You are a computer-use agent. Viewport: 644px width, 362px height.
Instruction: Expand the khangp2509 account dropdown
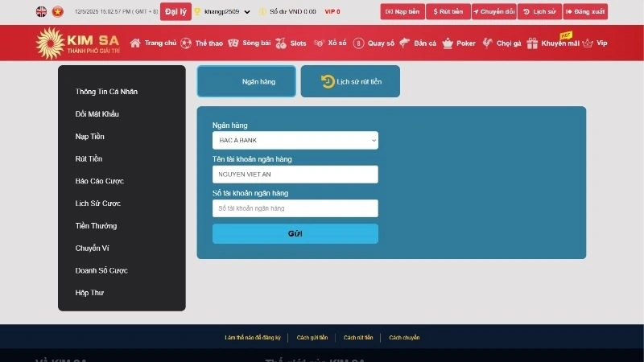click(x=246, y=12)
